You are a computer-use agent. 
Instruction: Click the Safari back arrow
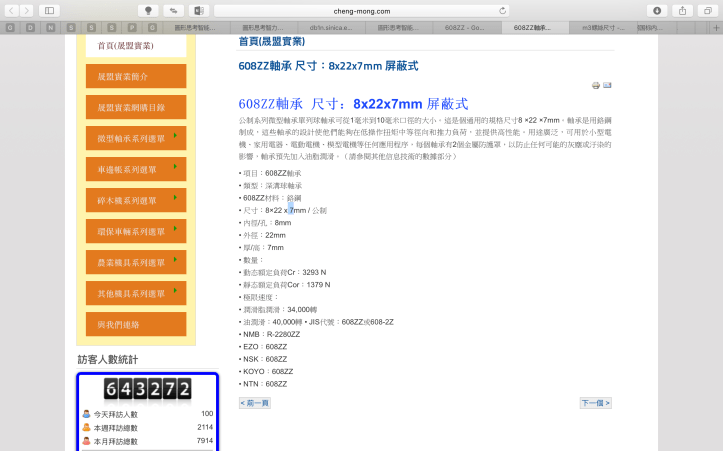[x=11, y=10]
